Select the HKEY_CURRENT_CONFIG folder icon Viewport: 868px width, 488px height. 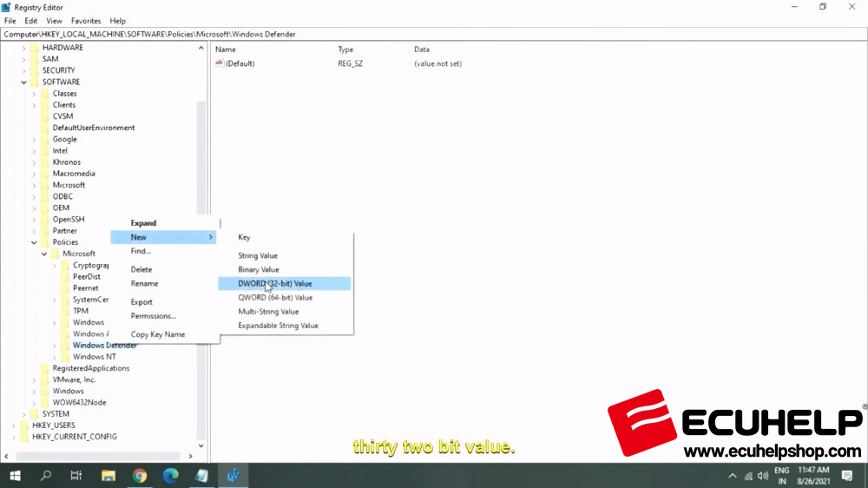coord(24,437)
